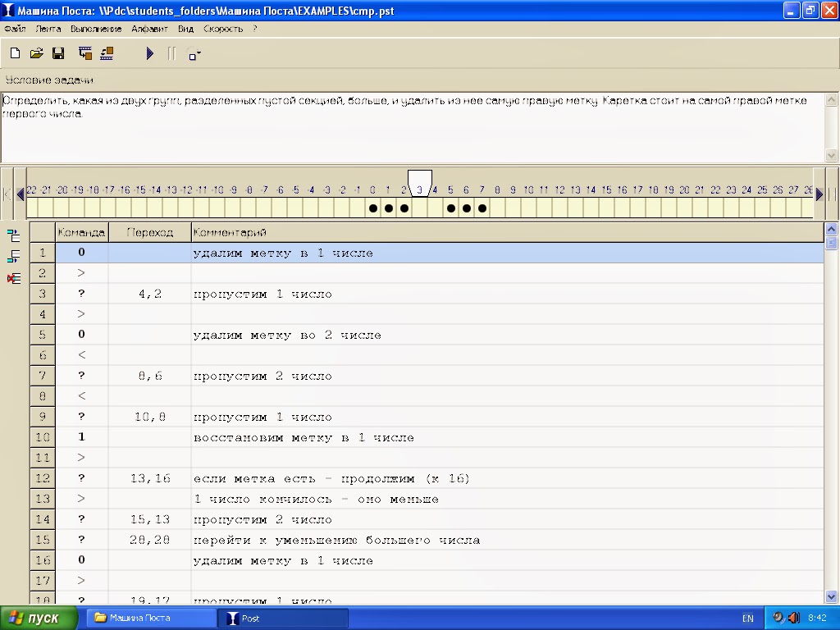Image resolution: width=840 pixels, height=630 pixels.
Task: Toggle the mark in tape cell 1
Action: 389,208
